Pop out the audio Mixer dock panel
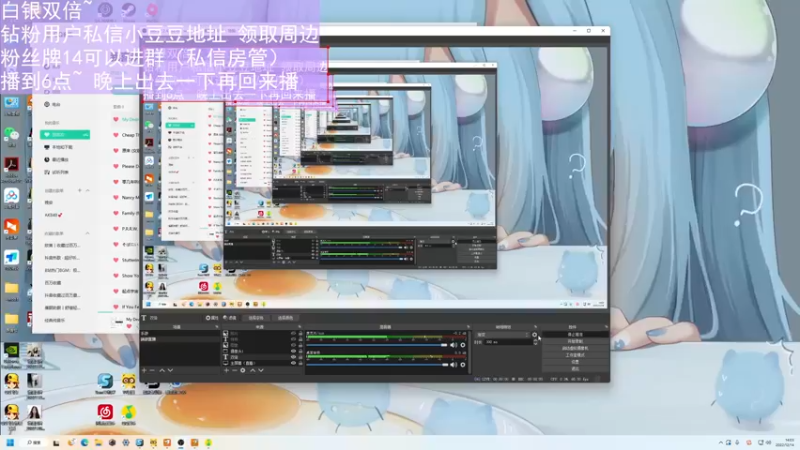Screen dimensions: 800x450 [469, 327]
